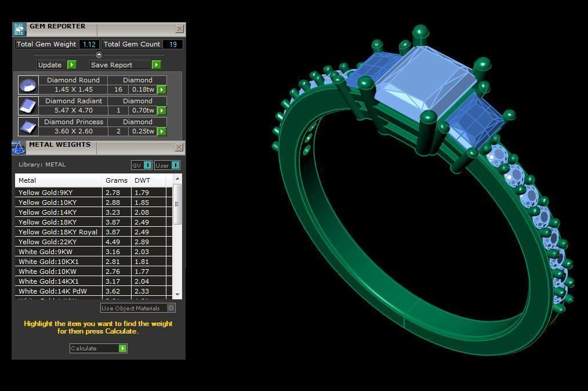Click green arrow beside 0.18tw
The width and height of the screenshot is (588, 391).
tap(162, 90)
